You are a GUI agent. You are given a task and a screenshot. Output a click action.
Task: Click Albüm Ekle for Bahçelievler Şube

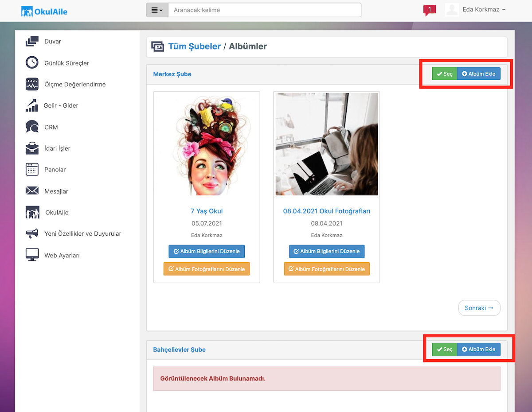(x=479, y=350)
